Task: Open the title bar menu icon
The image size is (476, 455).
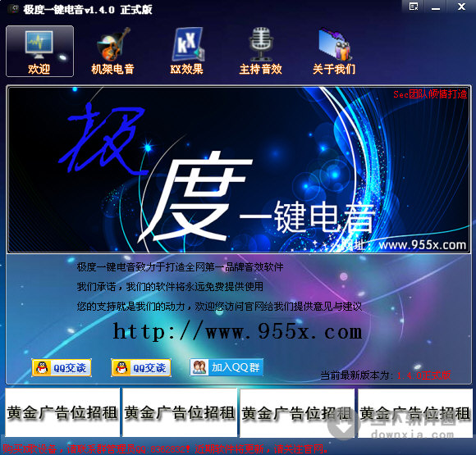Action: pyautogui.click(x=413, y=7)
